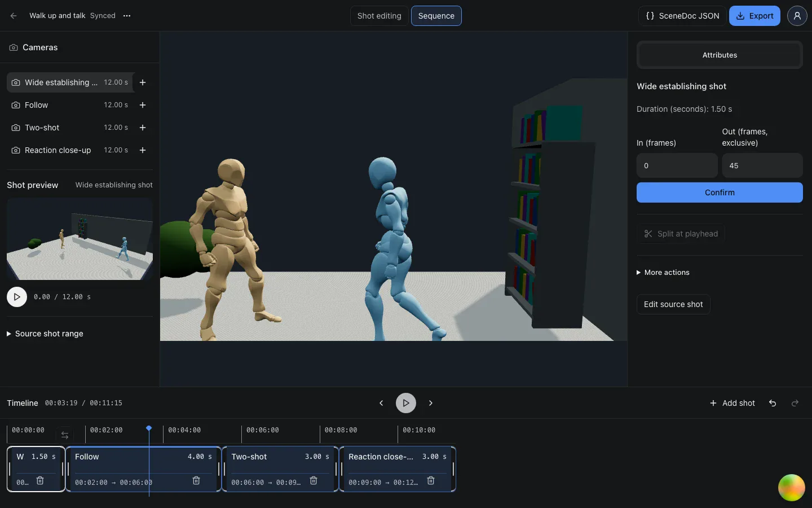Switch to Shot editing tab
This screenshot has height=508, width=812.
pyautogui.click(x=379, y=16)
